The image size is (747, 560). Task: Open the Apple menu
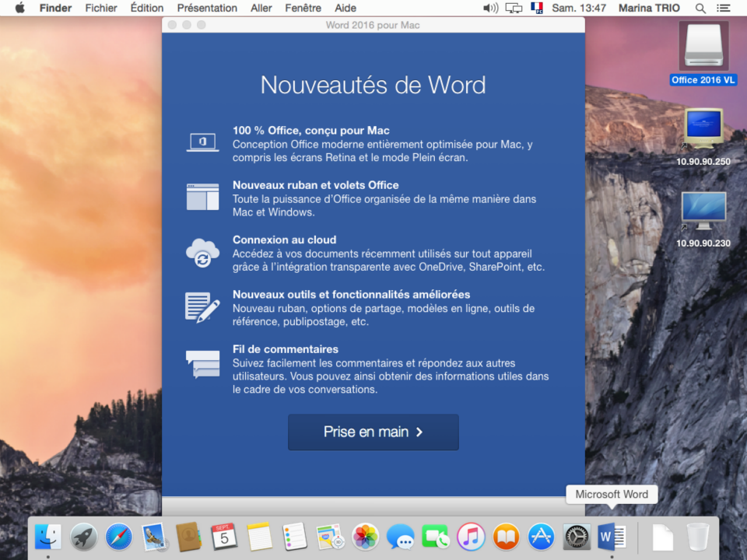pyautogui.click(x=19, y=8)
